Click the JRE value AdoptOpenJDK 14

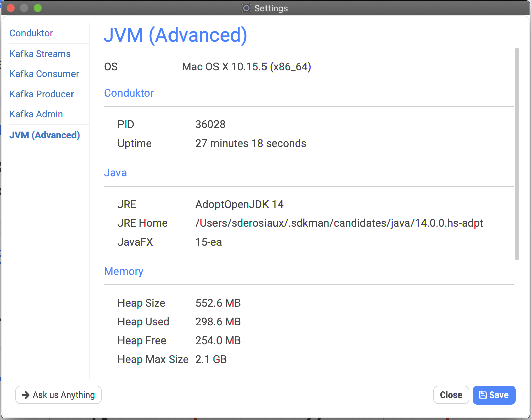coord(239,204)
